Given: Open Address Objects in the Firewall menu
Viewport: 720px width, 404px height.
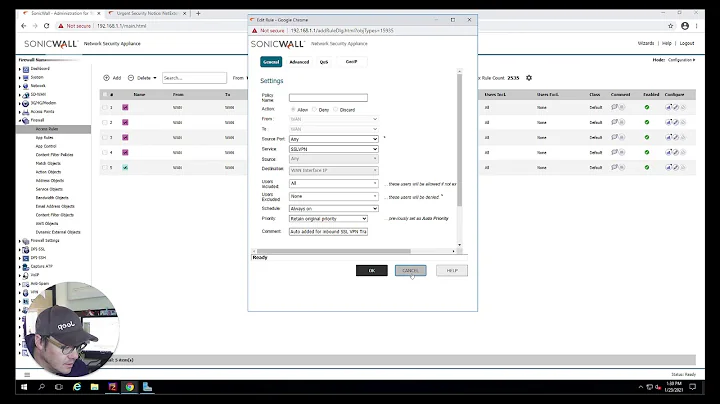Looking at the screenshot, I should (x=50, y=180).
